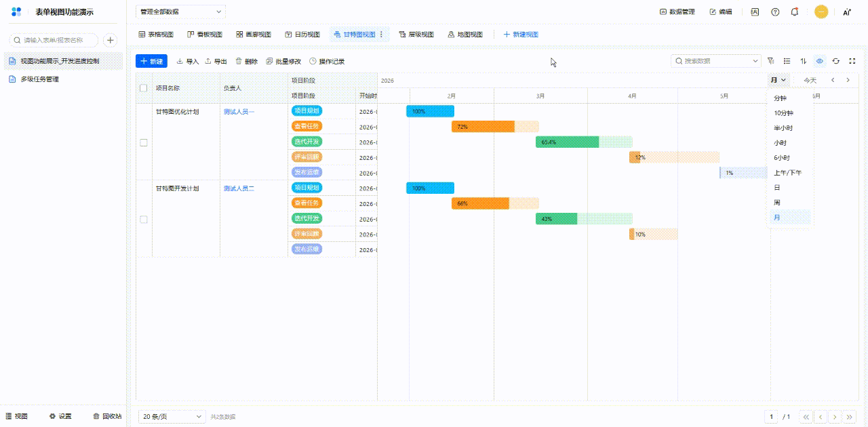The width and height of the screenshot is (868, 427).
Task: Check the select-all header checkbox
Action: 143,88
